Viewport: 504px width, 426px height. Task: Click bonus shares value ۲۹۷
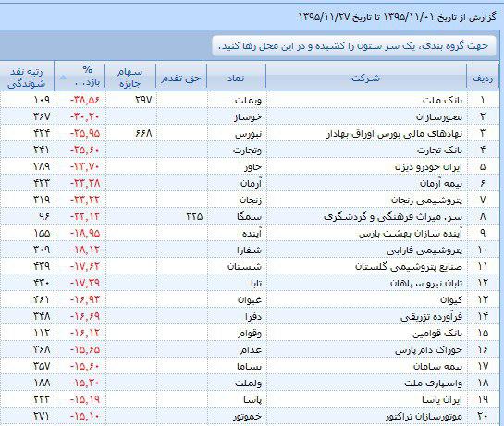143,100
